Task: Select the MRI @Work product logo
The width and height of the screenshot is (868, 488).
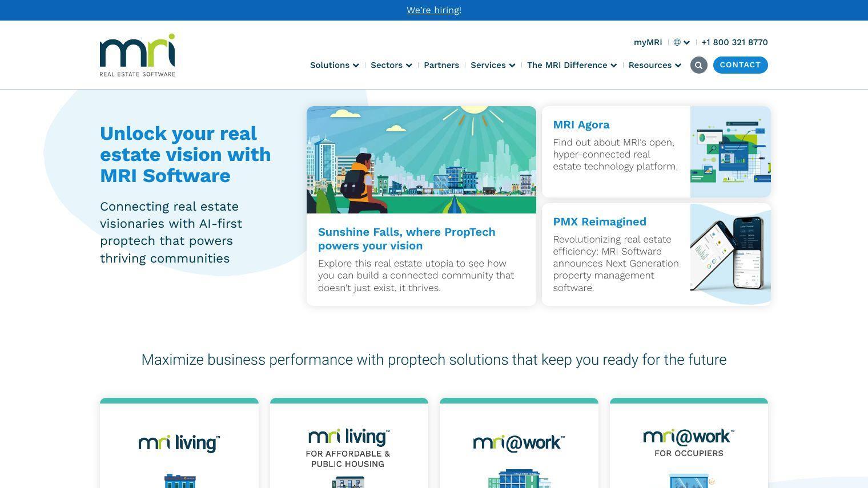Action: pos(519,443)
